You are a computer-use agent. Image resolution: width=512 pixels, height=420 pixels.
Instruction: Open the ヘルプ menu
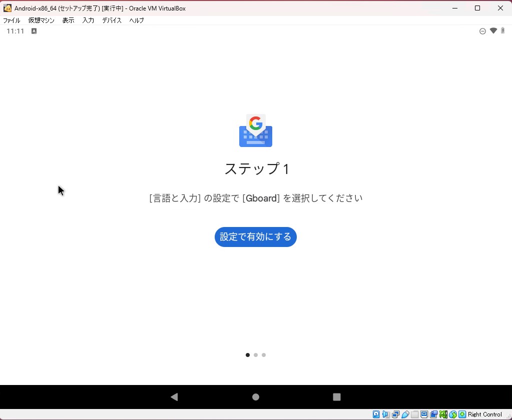(x=137, y=20)
